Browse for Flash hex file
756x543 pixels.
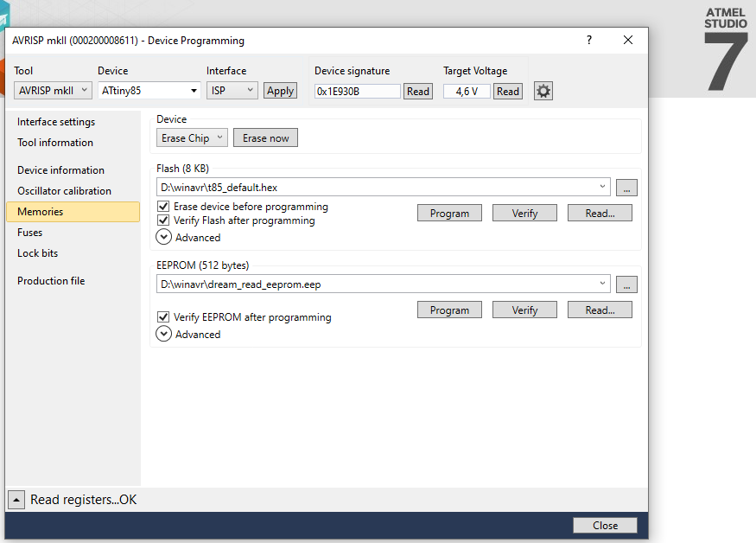(627, 187)
